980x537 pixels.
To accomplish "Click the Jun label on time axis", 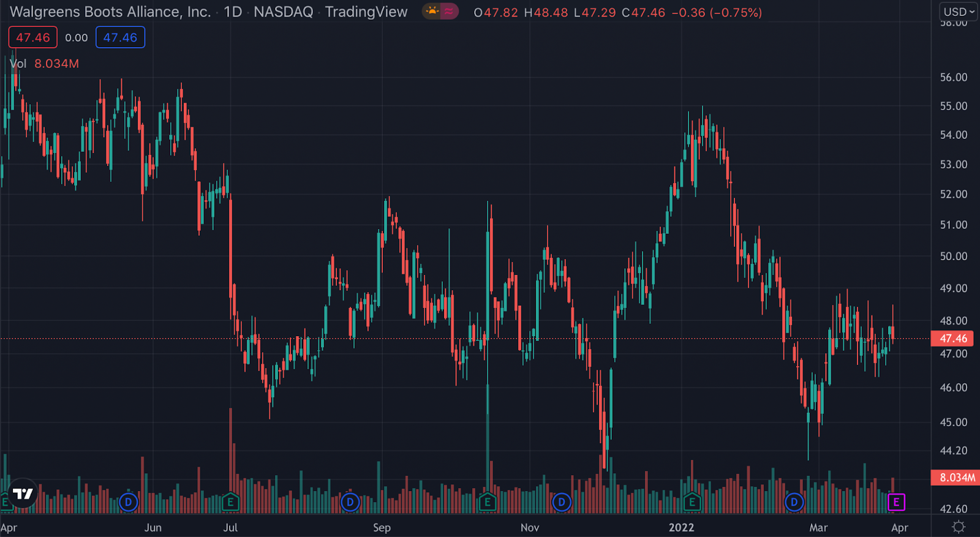I will click(x=153, y=528).
